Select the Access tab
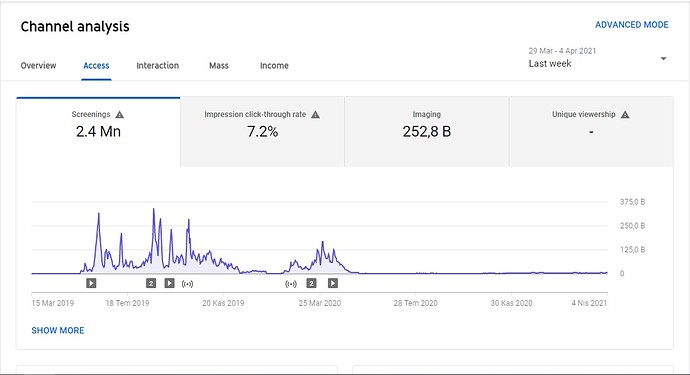This screenshot has width=690, height=375. point(96,66)
